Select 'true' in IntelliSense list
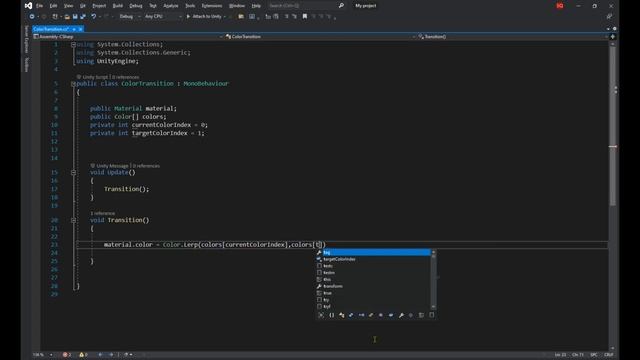640x360 pixels. coord(373,293)
